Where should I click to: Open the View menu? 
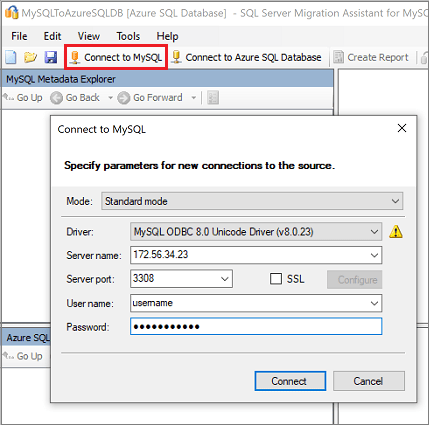pos(89,36)
